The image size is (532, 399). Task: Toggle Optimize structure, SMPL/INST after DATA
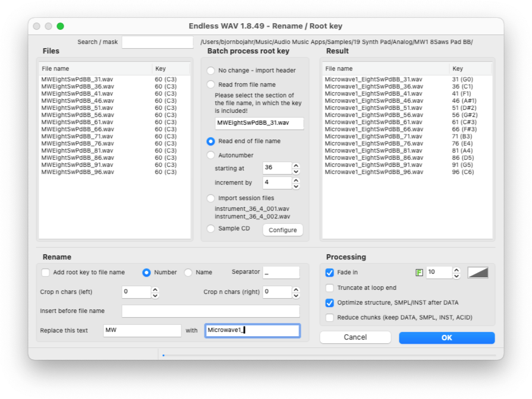coord(329,303)
